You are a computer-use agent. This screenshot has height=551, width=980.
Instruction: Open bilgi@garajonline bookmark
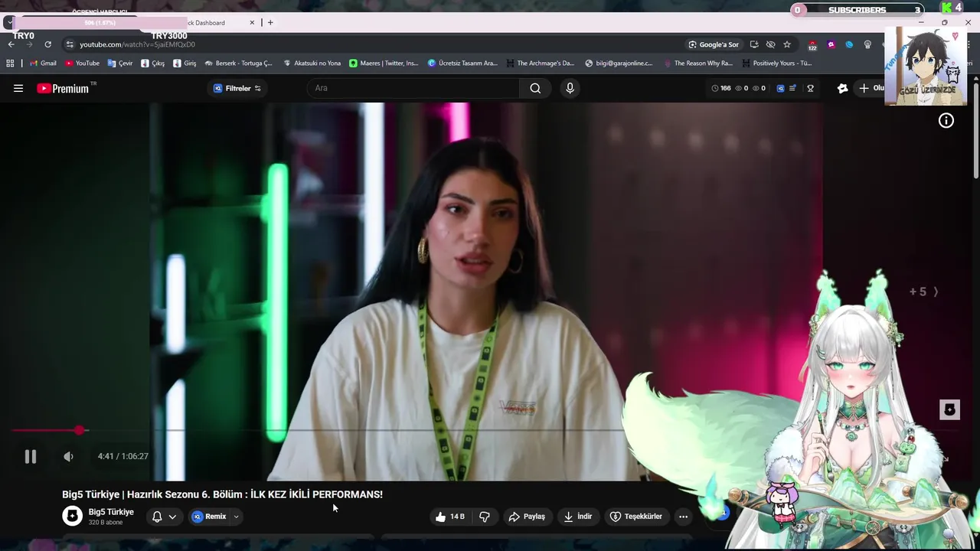[x=619, y=64]
